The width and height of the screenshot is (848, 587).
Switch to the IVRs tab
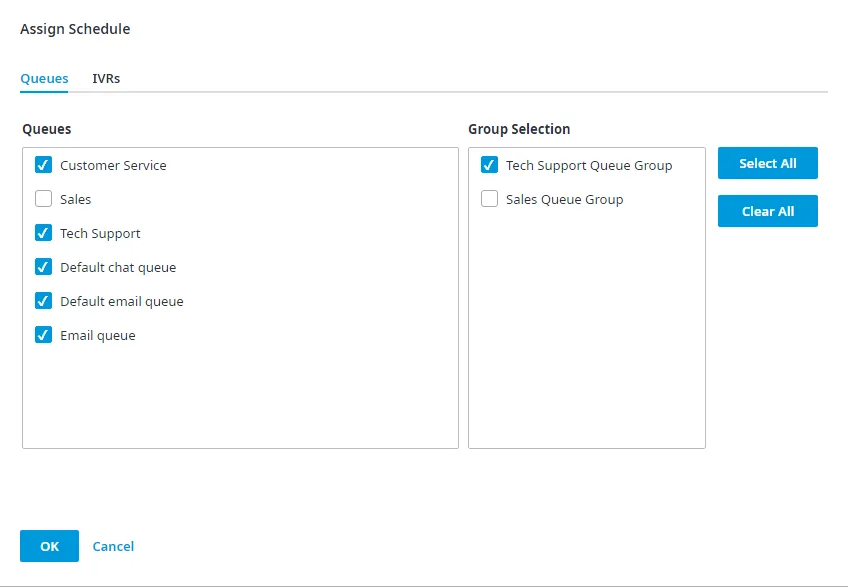pyautogui.click(x=106, y=78)
